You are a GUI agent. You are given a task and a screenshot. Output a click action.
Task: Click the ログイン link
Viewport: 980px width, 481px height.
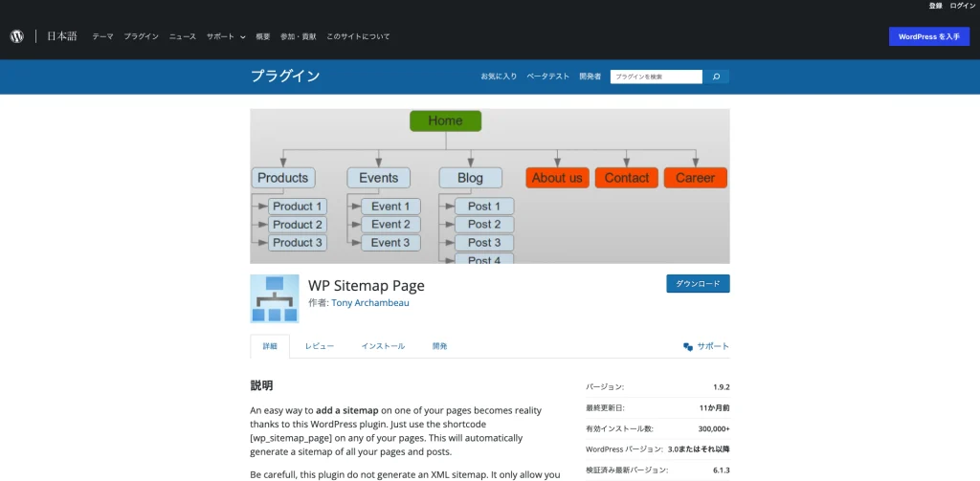coord(963,6)
